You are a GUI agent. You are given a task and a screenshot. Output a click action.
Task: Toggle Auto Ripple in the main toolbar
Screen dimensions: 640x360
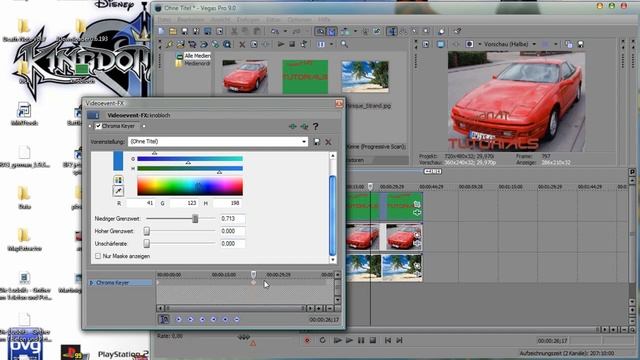click(x=346, y=31)
